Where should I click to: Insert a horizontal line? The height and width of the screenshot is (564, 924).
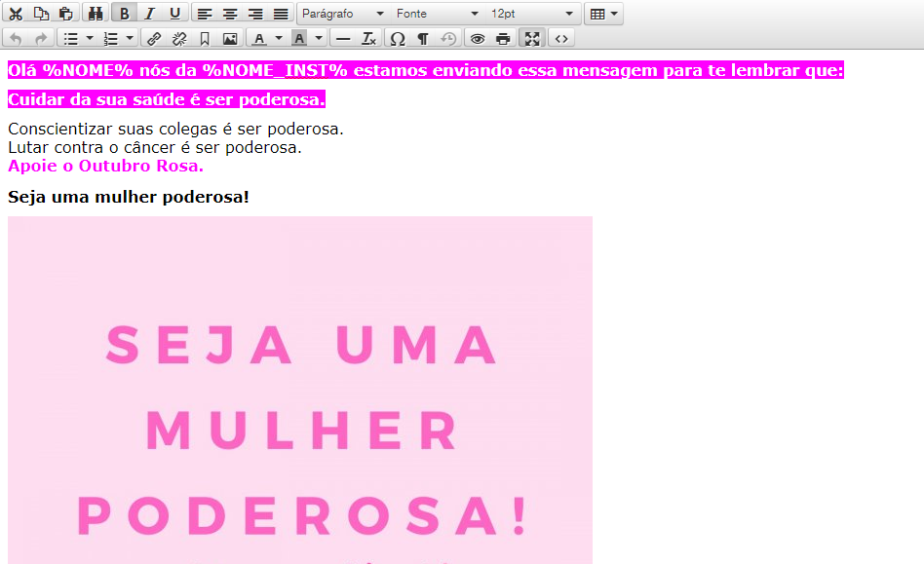coord(343,38)
